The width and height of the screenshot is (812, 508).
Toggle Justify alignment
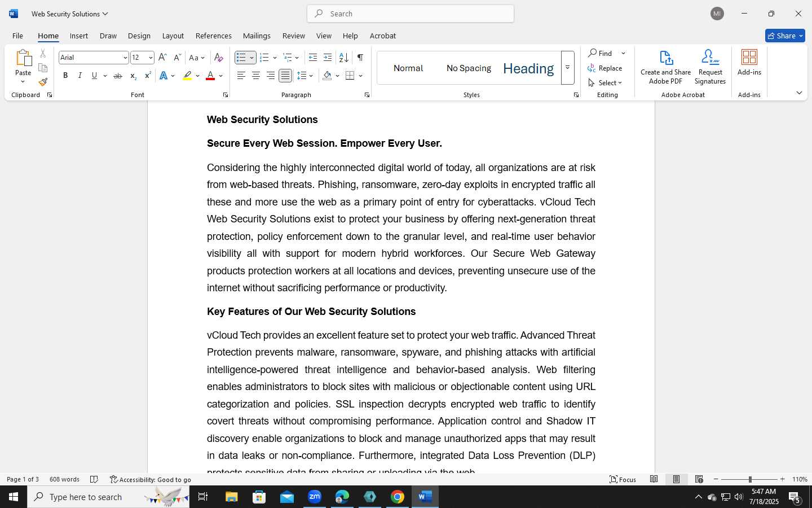[285, 76]
